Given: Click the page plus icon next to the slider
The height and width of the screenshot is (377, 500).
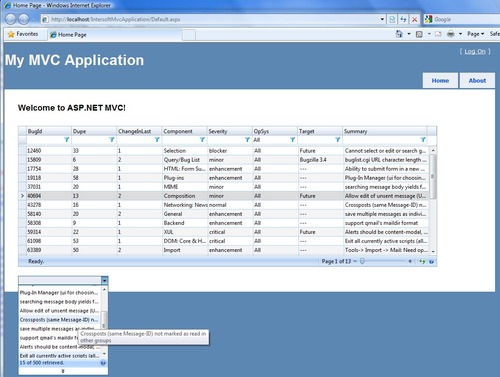Looking at the screenshot, I should [410, 261].
